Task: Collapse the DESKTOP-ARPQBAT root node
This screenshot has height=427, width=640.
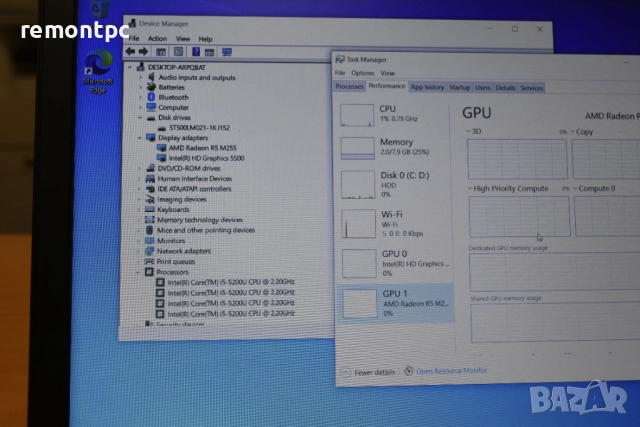Action: [x=130, y=67]
